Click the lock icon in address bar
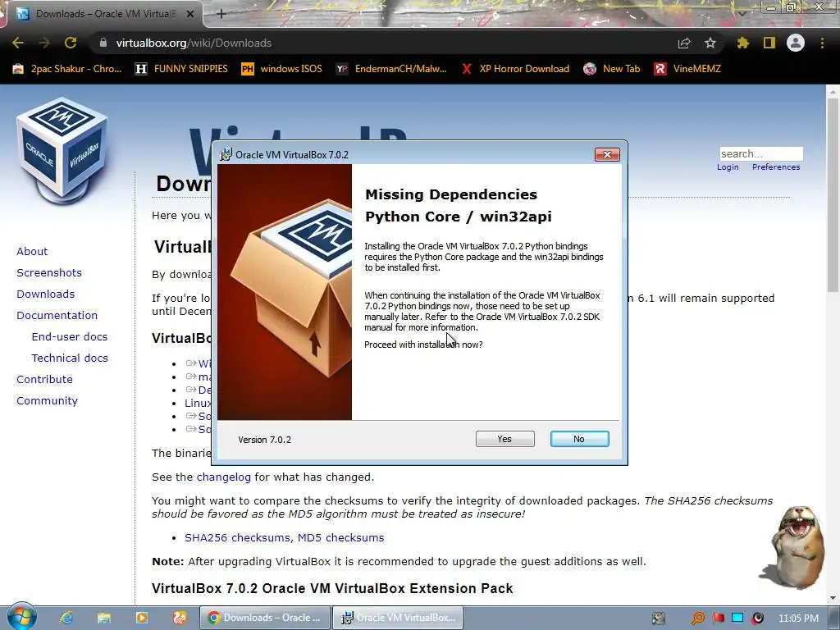Image resolution: width=840 pixels, height=630 pixels. pos(103,43)
